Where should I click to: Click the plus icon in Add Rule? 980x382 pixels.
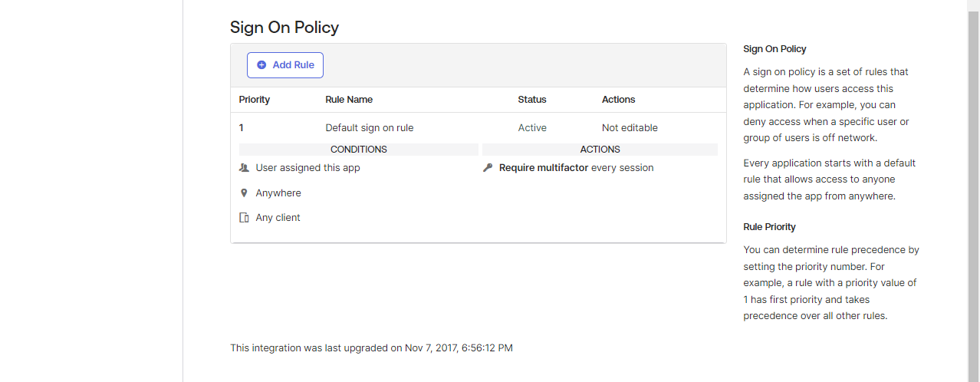pos(261,65)
